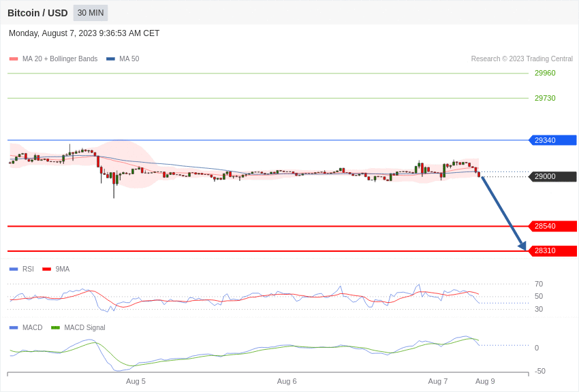Click the Aug 5 date axis label

pyautogui.click(x=136, y=381)
